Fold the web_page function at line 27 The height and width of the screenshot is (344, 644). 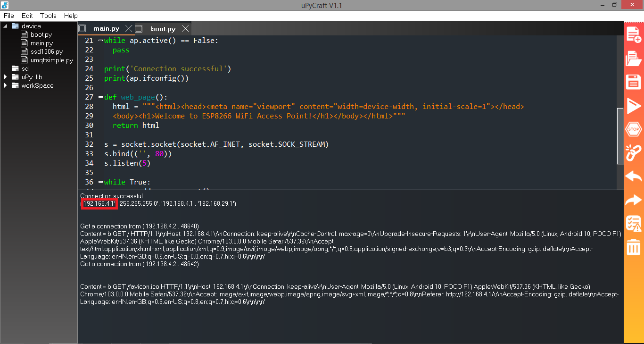(100, 97)
